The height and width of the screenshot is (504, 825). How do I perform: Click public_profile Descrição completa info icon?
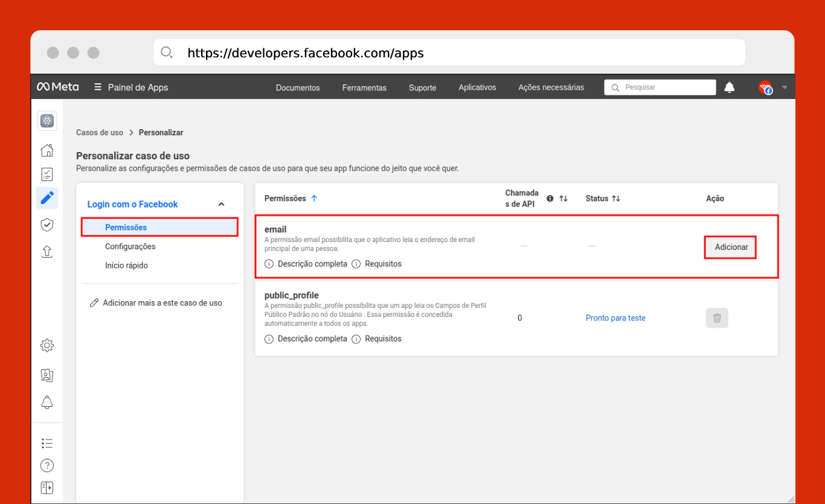(269, 339)
